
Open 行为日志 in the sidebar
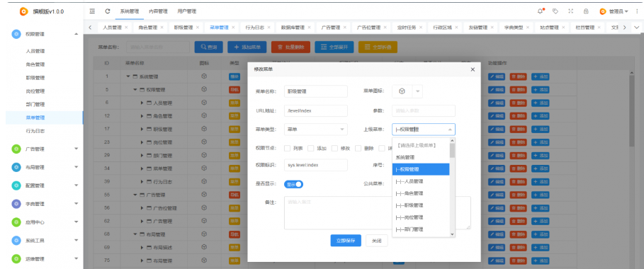35,131
